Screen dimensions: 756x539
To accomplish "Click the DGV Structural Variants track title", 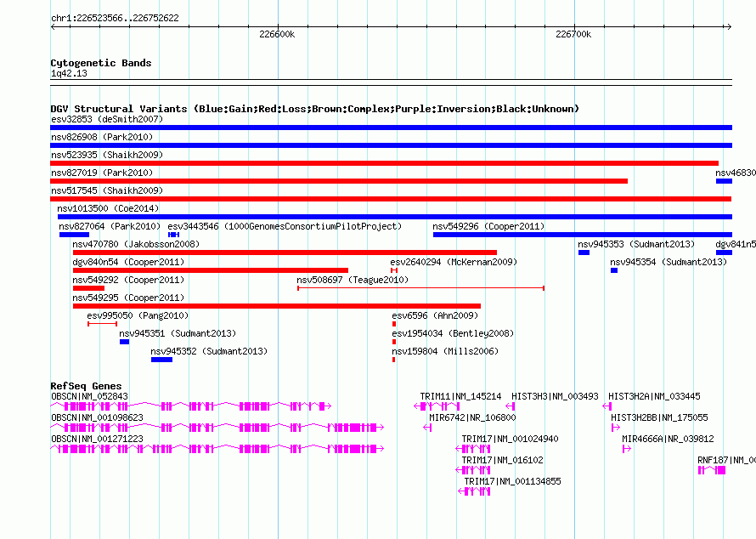I will [315, 109].
